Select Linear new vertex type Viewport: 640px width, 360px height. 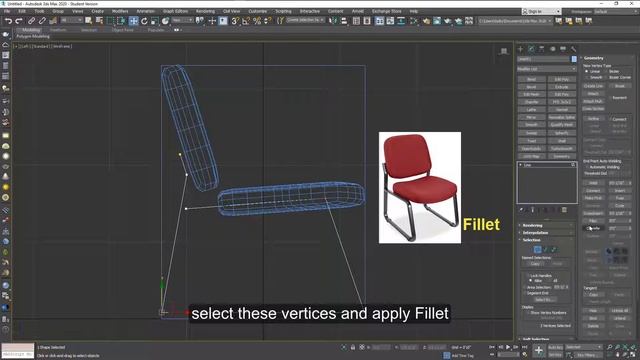pos(587,71)
